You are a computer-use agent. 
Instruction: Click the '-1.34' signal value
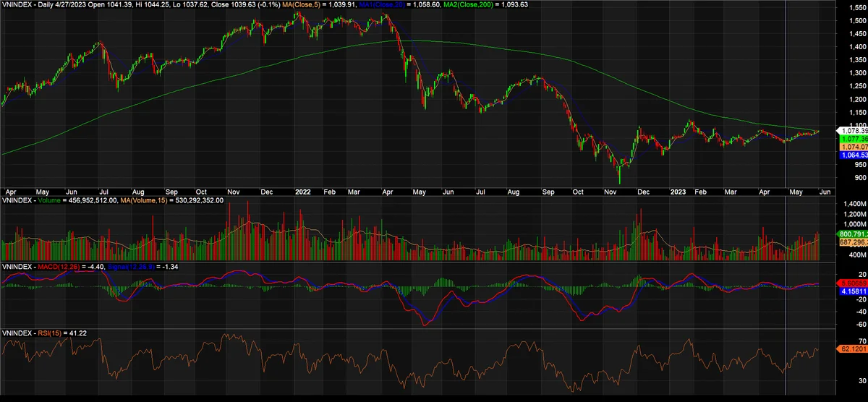pyautogui.click(x=170, y=267)
